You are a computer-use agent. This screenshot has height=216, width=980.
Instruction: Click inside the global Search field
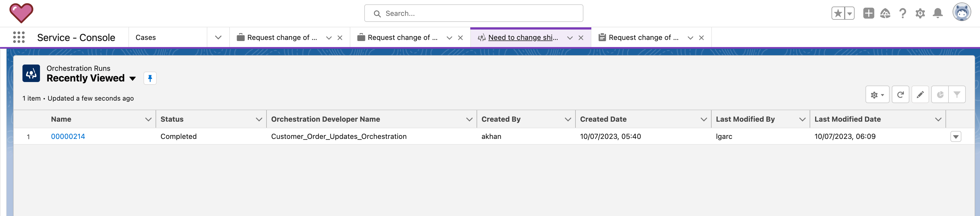click(474, 13)
